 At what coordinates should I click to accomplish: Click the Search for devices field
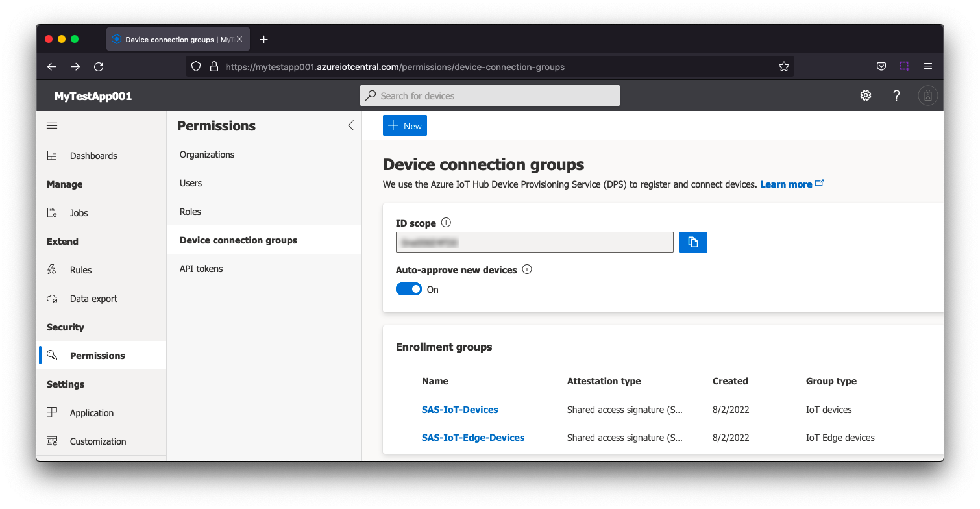point(490,95)
